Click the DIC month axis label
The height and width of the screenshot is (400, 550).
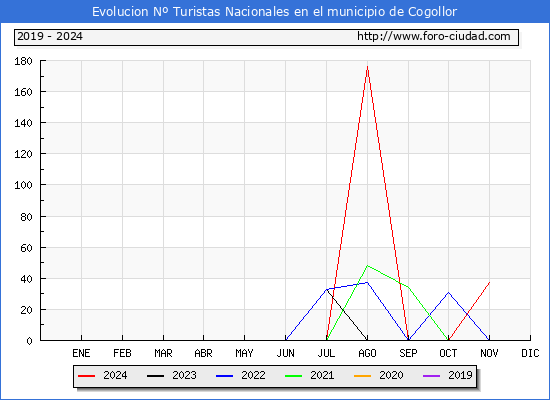coord(530,353)
